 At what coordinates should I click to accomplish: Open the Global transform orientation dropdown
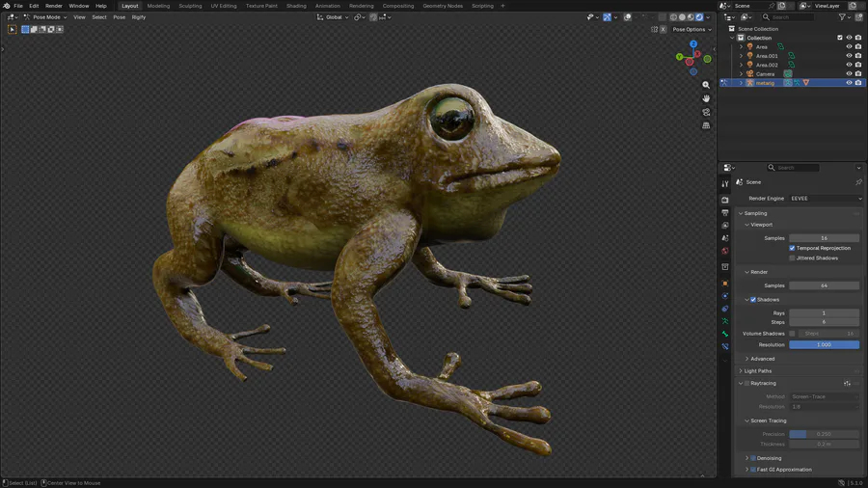333,17
